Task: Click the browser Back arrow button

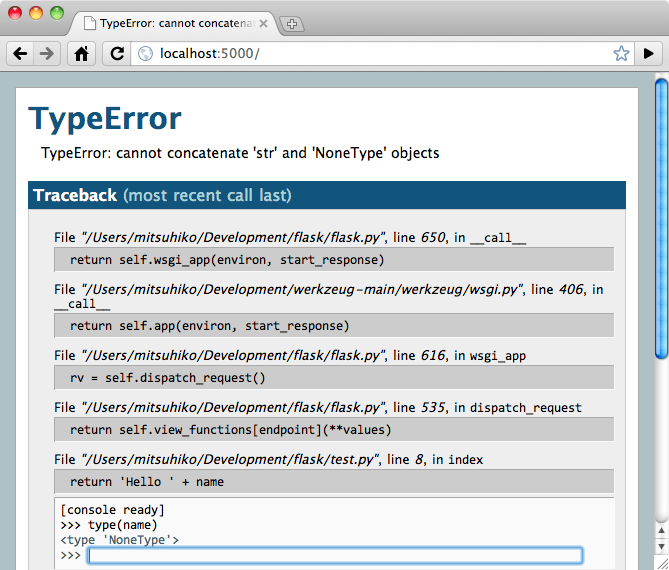Action: click(x=19, y=54)
